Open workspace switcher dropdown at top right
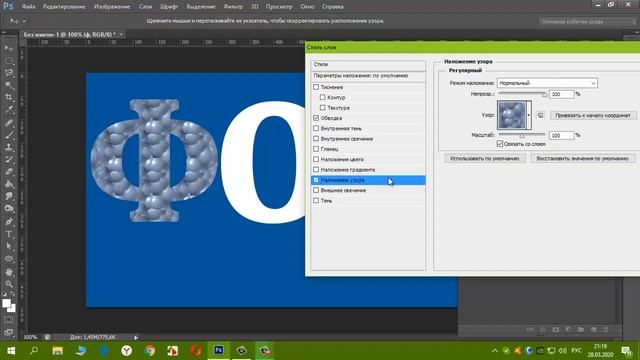This screenshot has width=640, height=360. pyautogui.click(x=587, y=21)
